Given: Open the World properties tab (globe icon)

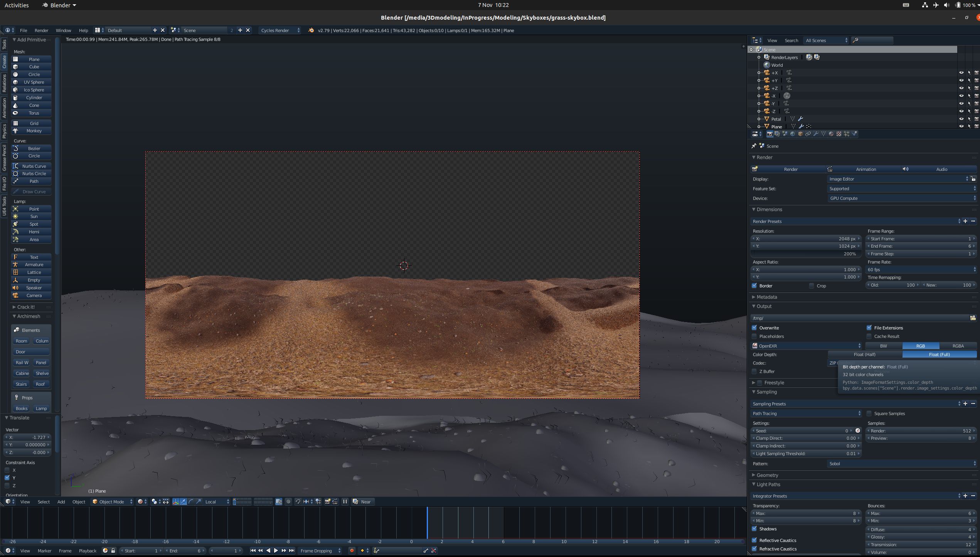Looking at the screenshot, I should pos(793,134).
